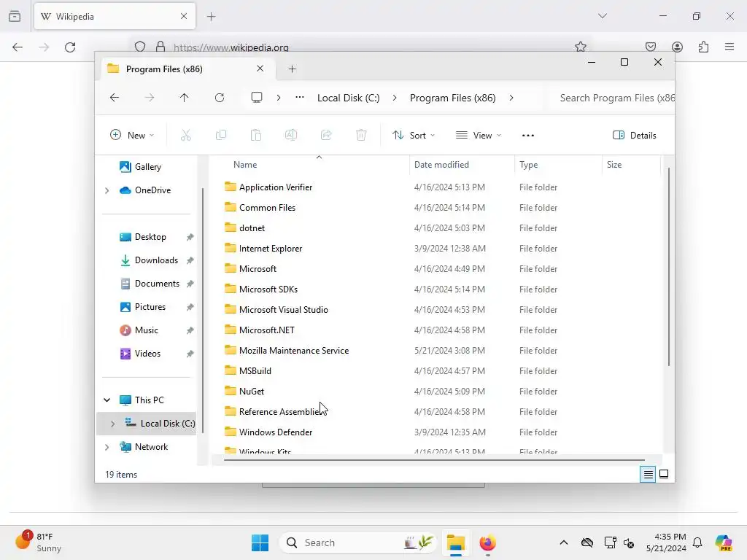The width and height of the screenshot is (747, 560).
Task: Add a new File Explorer tab
Action: pyautogui.click(x=292, y=69)
